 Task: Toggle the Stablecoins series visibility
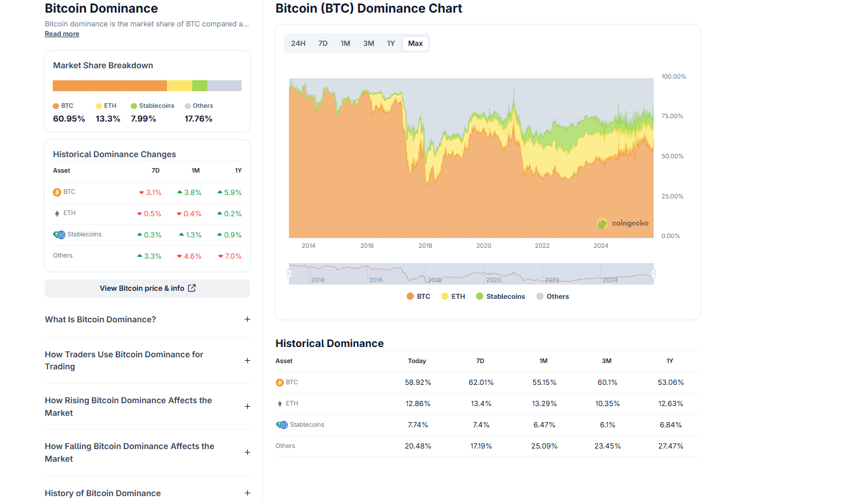click(500, 296)
